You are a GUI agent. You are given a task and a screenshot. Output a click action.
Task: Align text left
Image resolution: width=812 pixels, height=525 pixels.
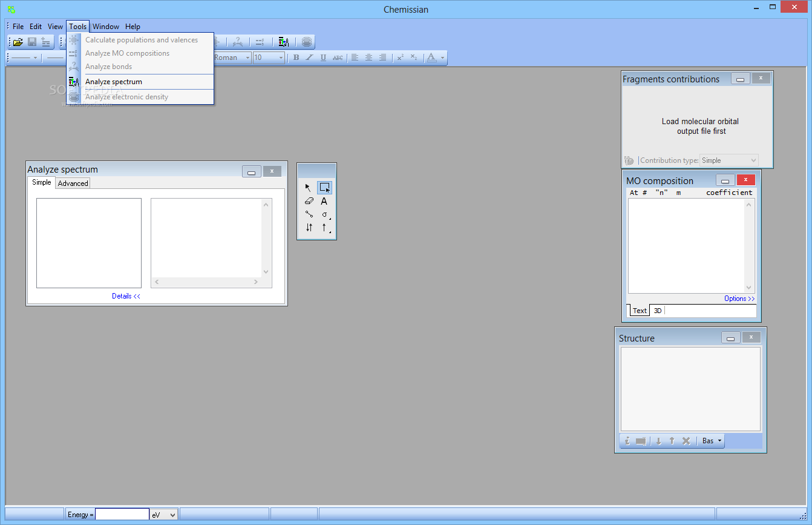[355, 58]
